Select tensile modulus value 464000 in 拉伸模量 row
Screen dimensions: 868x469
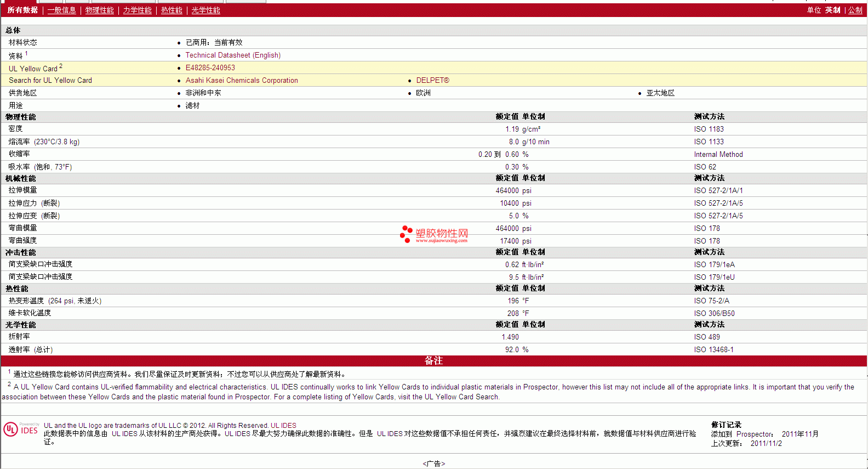[507, 191]
